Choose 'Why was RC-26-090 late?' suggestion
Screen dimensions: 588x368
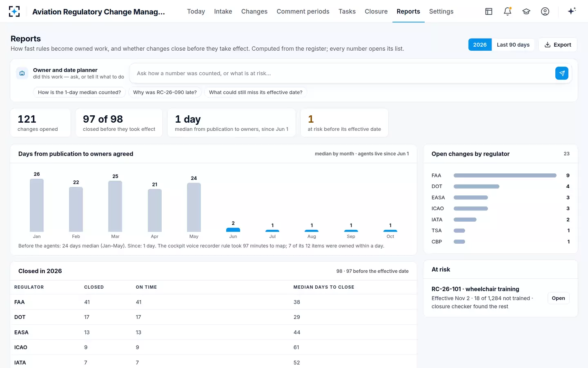165,92
